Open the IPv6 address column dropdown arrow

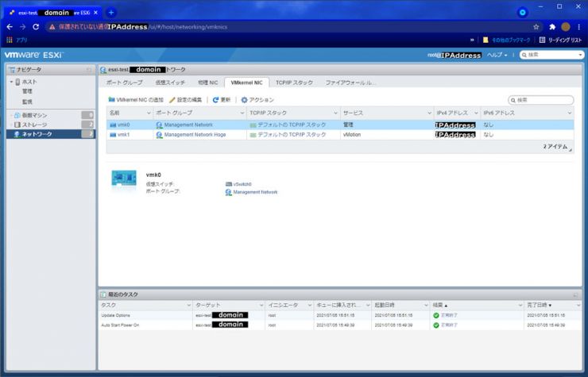point(569,113)
